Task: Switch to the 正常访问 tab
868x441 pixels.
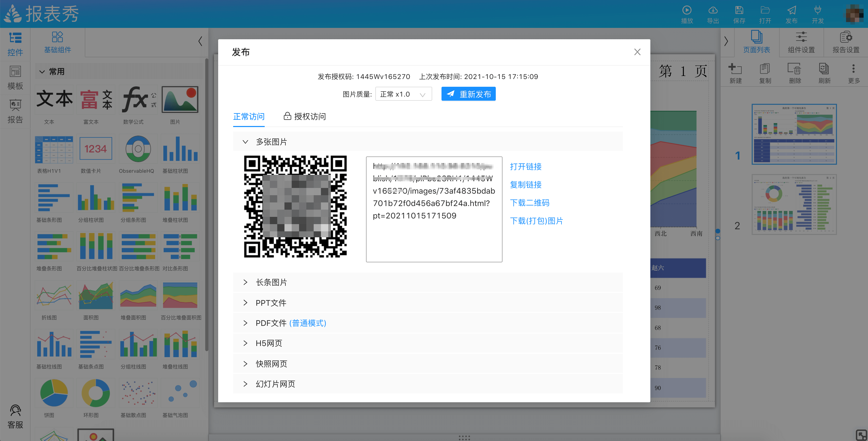Action: (249, 116)
